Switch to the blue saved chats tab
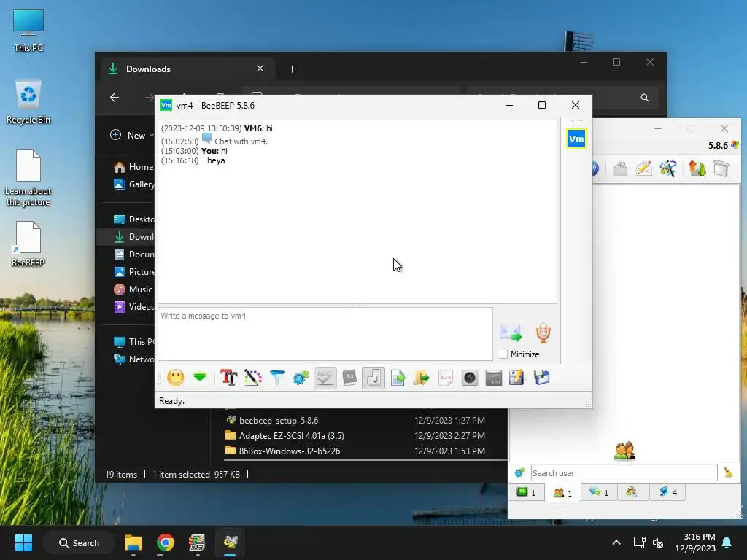 pos(668,492)
